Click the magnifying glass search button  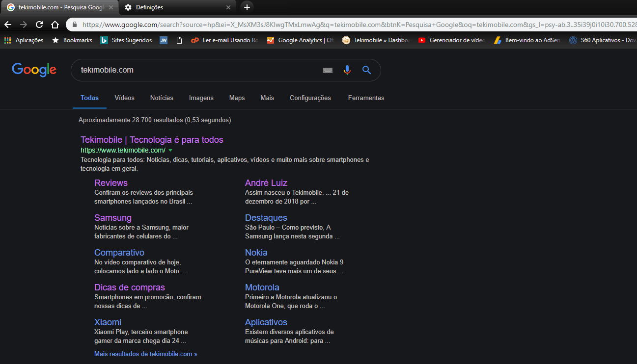point(366,70)
